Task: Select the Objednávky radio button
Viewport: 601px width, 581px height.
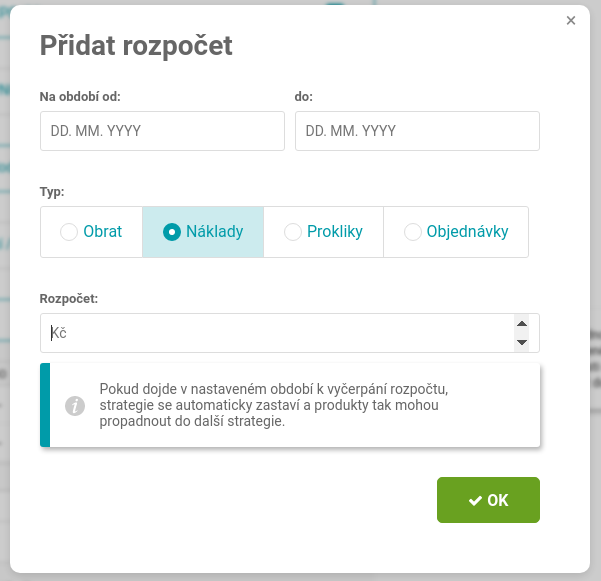Action: coord(413,232)
